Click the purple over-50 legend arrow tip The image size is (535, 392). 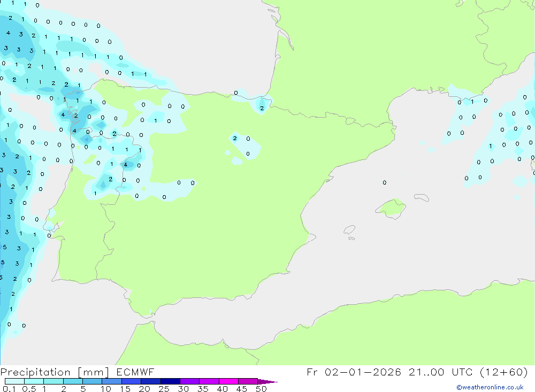pyautogui.click(x=268, y=381)
